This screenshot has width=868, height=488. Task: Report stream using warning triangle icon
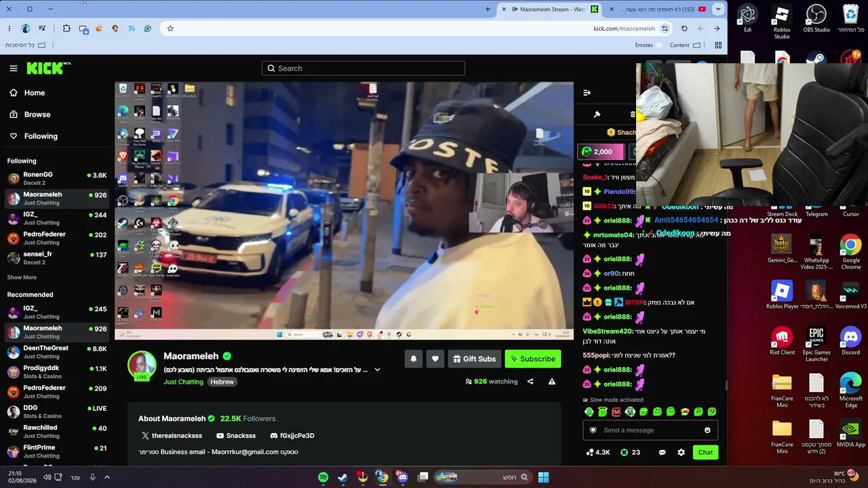click(x=552, y=382)
